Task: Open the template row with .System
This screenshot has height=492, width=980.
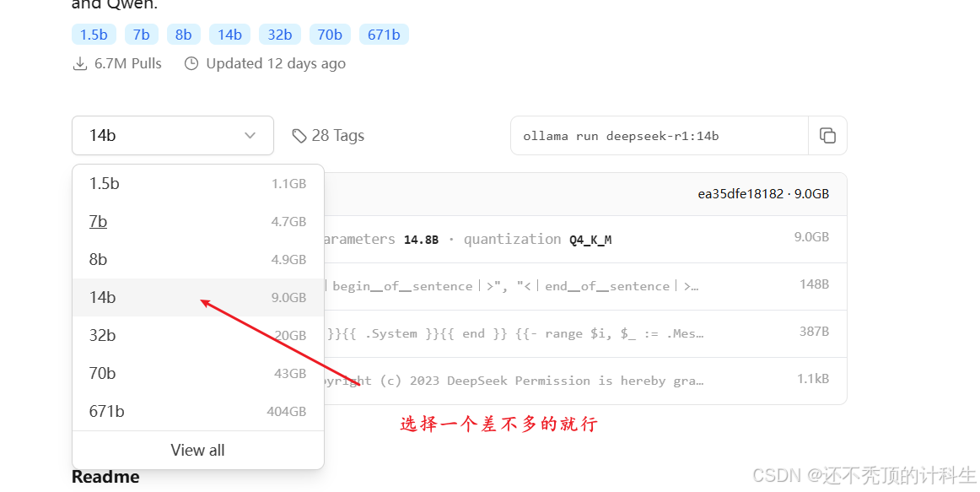Action: [585, 333]
